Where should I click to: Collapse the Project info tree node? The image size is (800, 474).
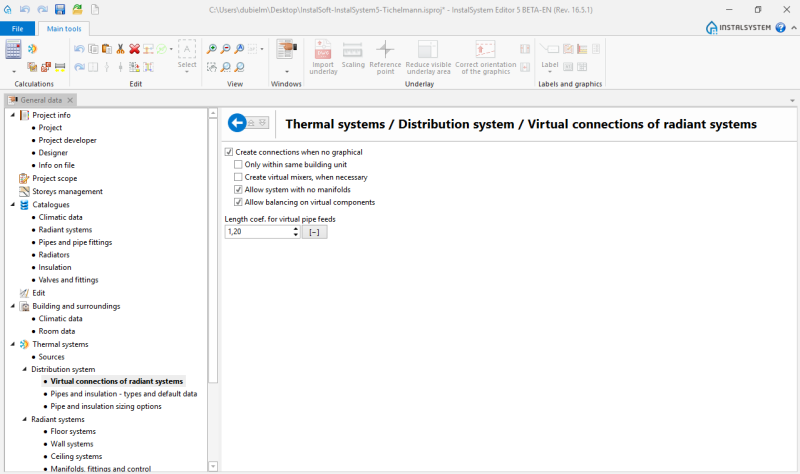click(13, 115)
